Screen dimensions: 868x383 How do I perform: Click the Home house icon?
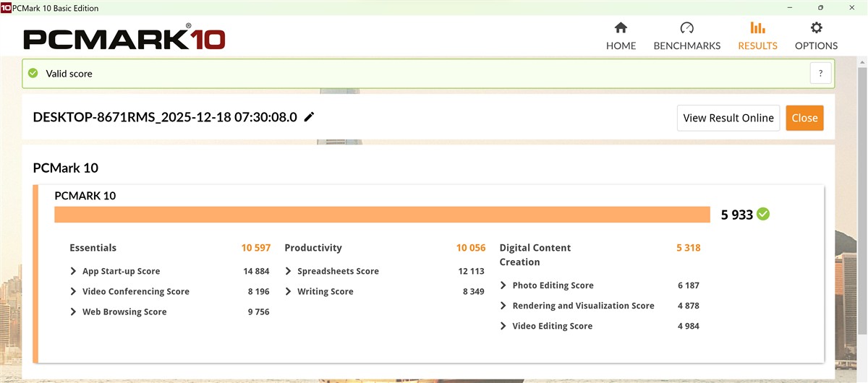(621, 28)
